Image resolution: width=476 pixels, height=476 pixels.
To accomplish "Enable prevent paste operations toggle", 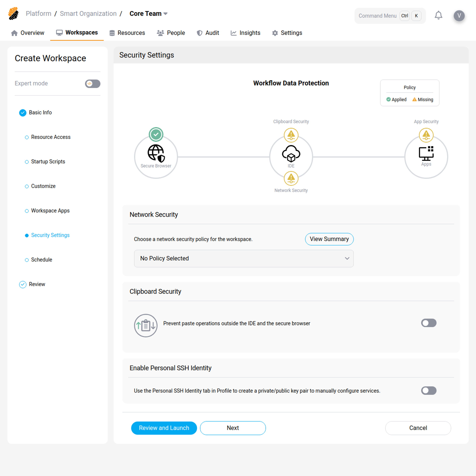I will [x=428, y=323].
